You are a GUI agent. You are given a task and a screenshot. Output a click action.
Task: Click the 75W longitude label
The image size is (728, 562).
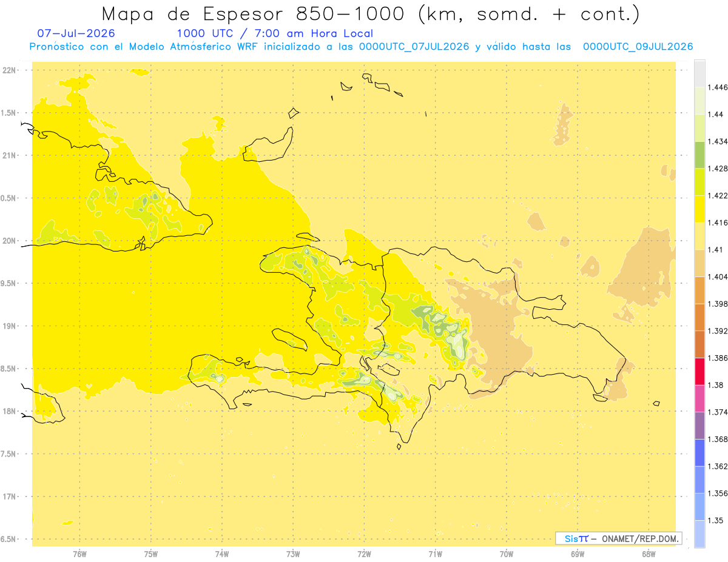pyautogui.click(x=151, y=554)
